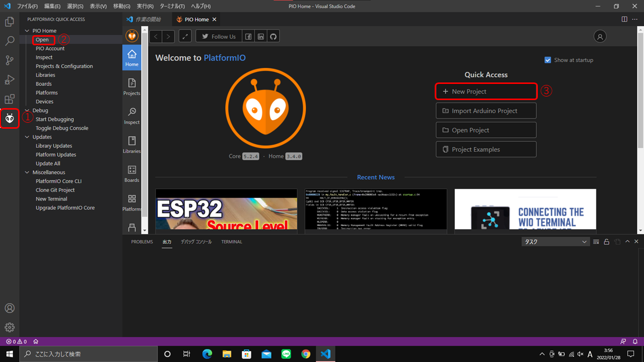The height and width of the screenshot is (362, 644).
Task: Click PlatformIO Home icon in status bar
Action: click(x=36, y=341)
